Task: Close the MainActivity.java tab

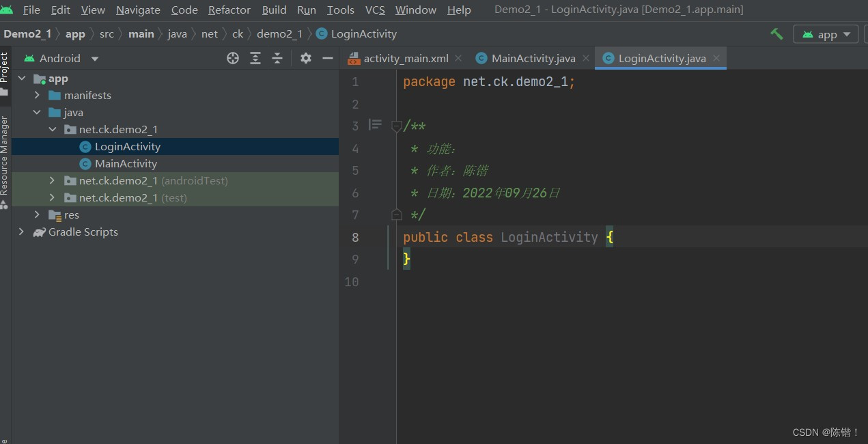Action: 585,59
